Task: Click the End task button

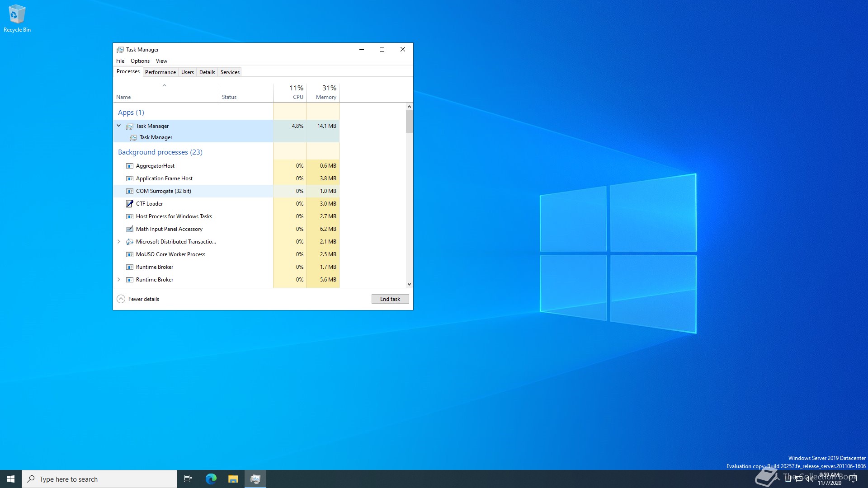Action: [390, 299]
